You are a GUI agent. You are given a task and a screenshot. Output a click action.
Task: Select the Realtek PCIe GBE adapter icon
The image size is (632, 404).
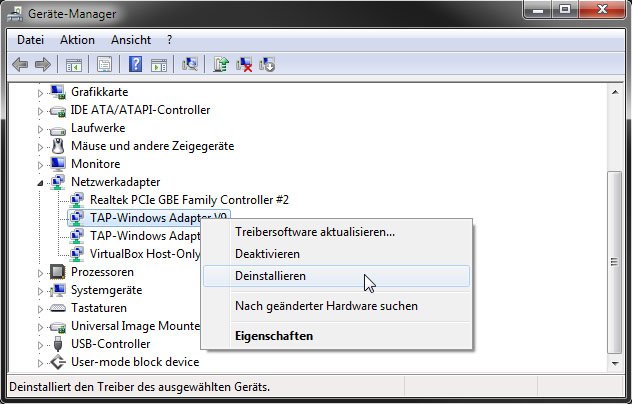77,200
